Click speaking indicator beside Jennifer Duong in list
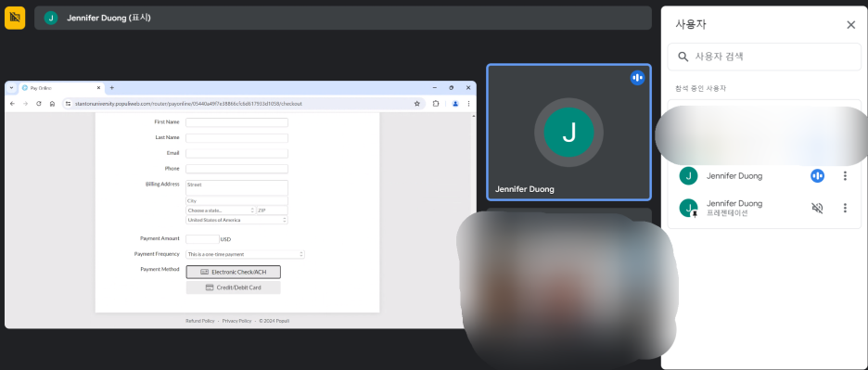The width and height of the screenshot is (868, 370). click(x=817, y=176)
